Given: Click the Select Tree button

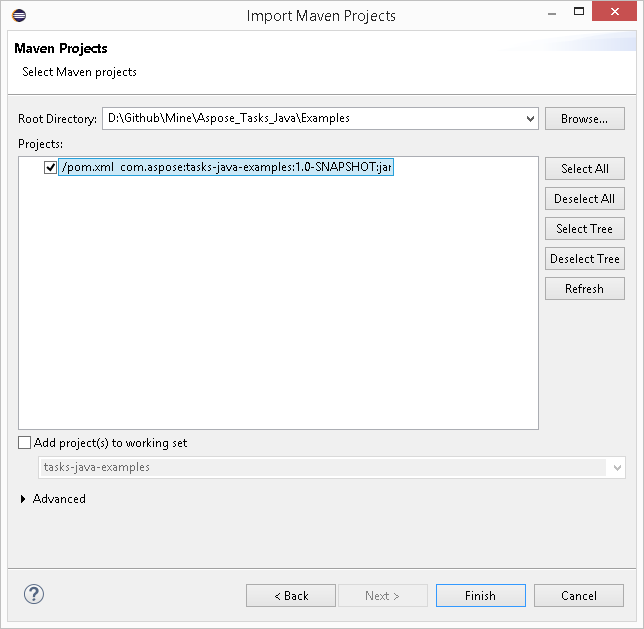Looking at the screenshot, I should tap(584, 228).
